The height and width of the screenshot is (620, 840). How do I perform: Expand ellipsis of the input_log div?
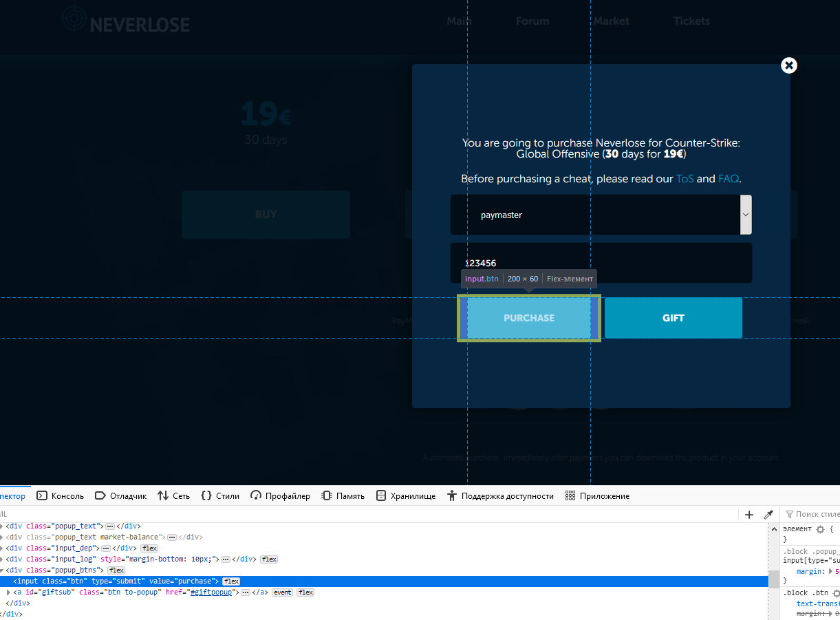(226, 559)
